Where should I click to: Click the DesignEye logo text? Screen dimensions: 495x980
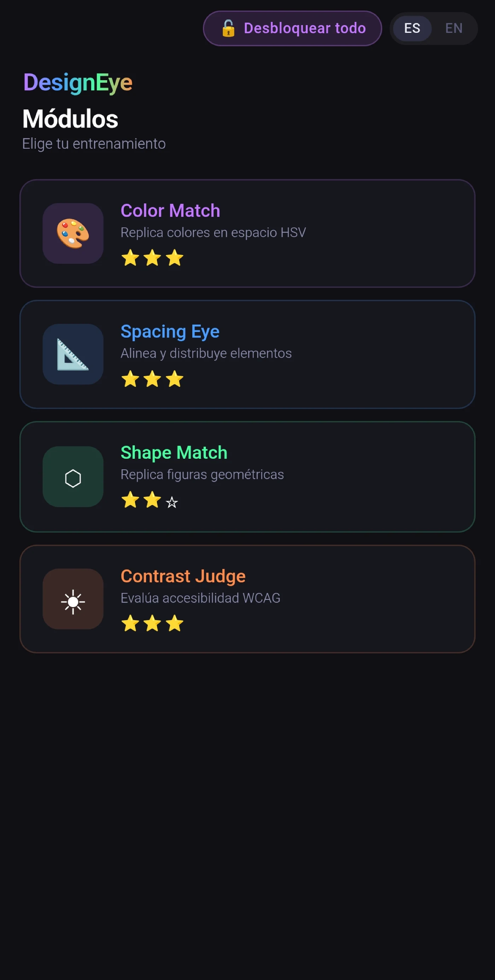[78, 83]
